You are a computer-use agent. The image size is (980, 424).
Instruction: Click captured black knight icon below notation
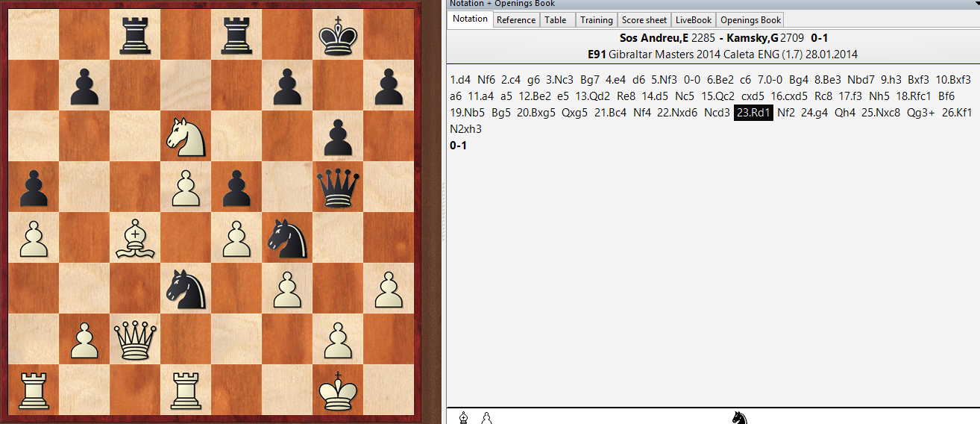click(740, 417)
